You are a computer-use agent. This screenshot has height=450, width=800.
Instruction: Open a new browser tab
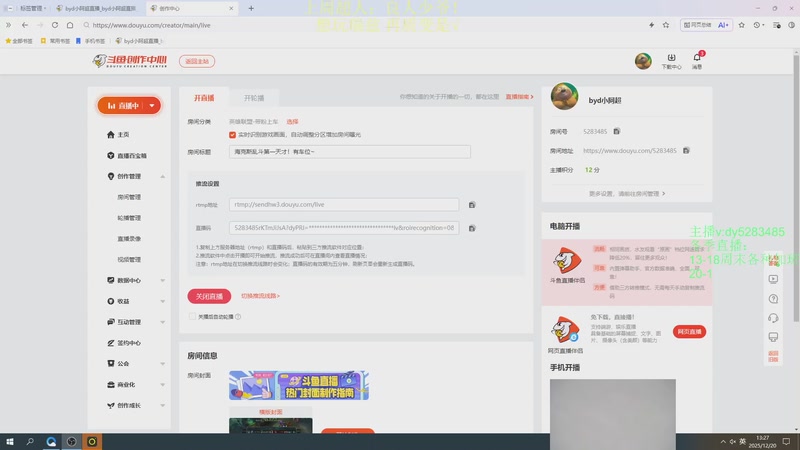(x=251, y=8)
